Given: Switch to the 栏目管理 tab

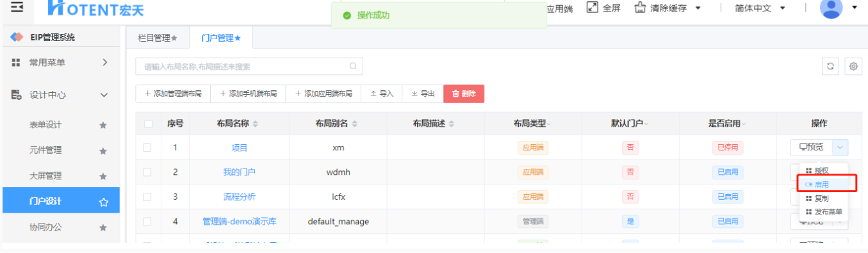Looking at the screenshot, I should 158,38.
